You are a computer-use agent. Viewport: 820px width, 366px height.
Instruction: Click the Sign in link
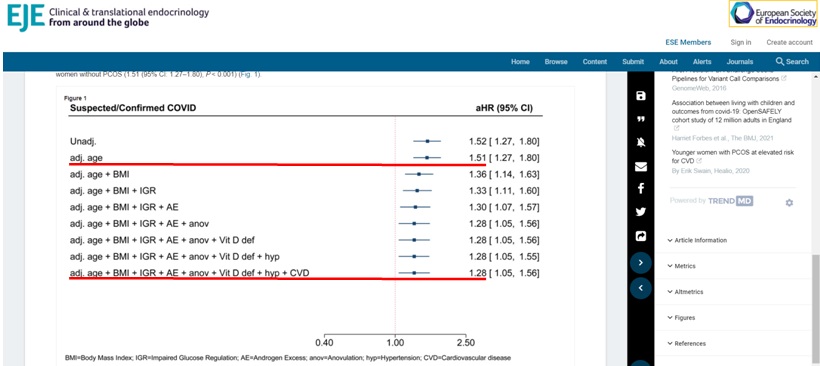tap(741, 42)
